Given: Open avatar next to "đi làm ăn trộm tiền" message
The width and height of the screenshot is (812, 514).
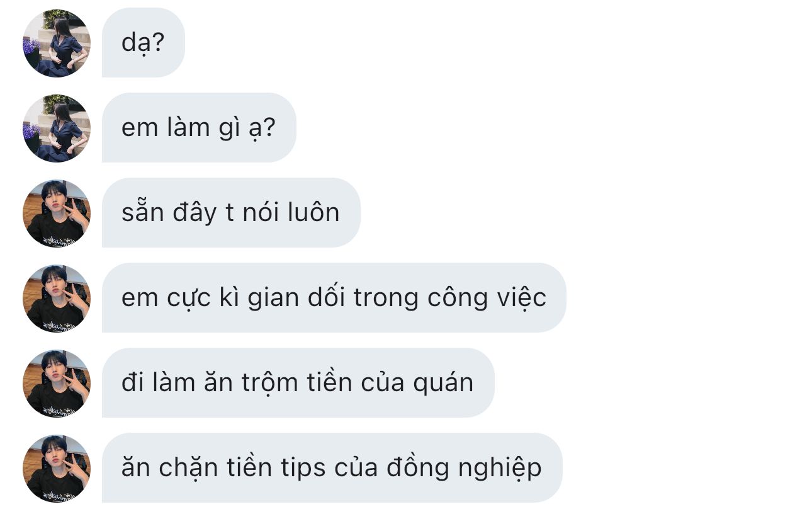Looking at the screenshot, I should (x=57, y=384).
